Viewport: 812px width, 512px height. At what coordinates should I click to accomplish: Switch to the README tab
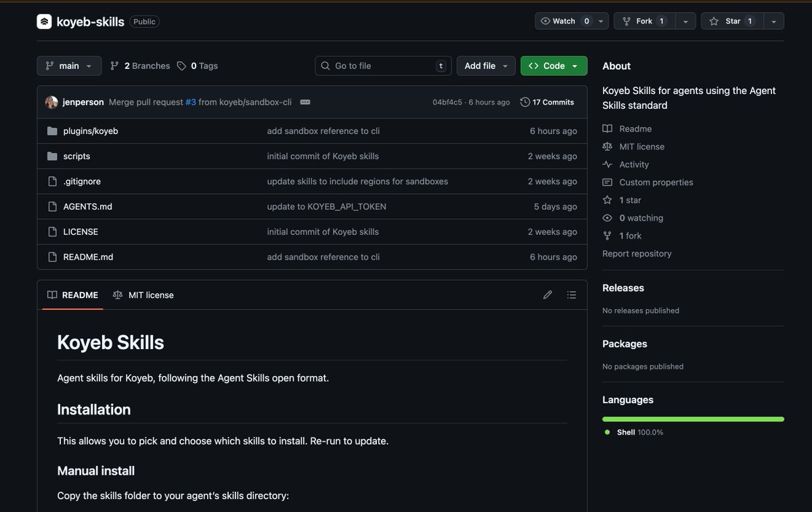point(72,295)
